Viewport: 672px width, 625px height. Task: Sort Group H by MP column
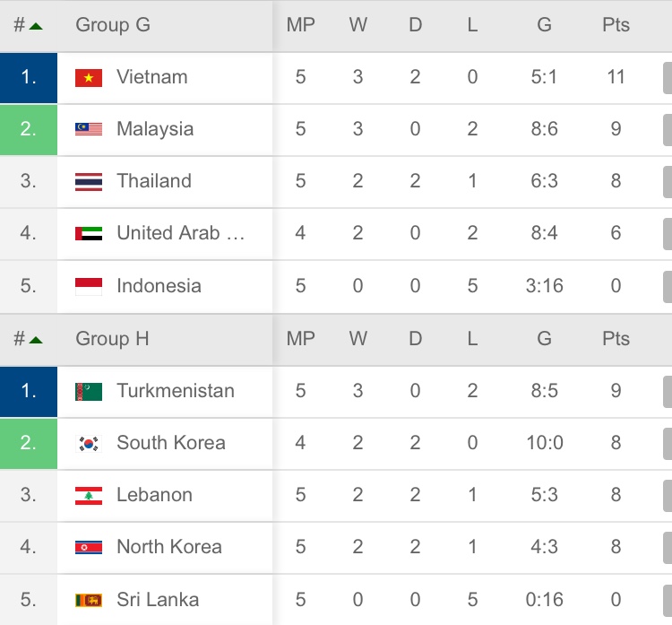[300, 340]
